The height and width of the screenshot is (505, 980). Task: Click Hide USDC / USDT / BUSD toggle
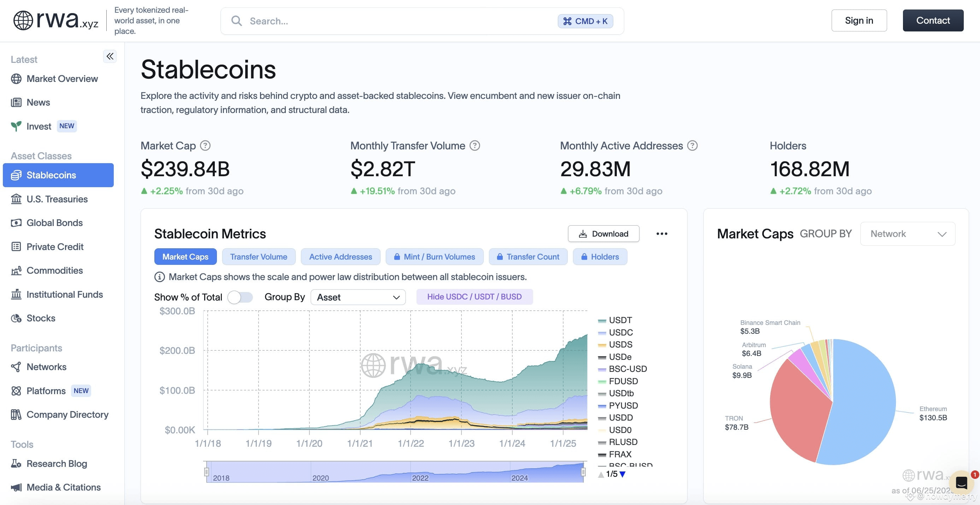(x=474, y=297)
